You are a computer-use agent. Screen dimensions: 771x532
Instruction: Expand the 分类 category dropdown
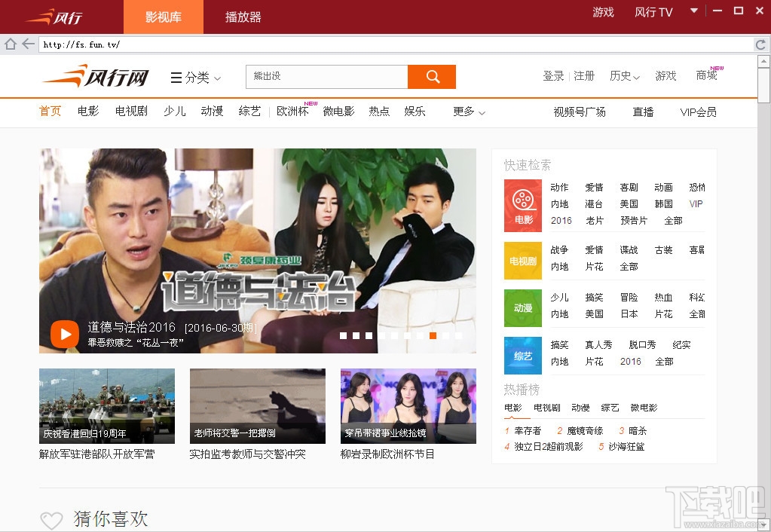tap(196, 78)
